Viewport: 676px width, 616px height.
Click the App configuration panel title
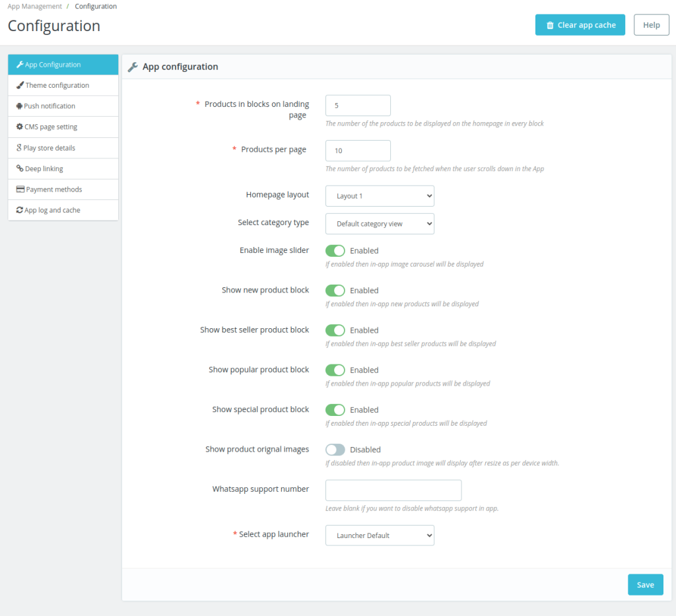[x=180, y=67]
